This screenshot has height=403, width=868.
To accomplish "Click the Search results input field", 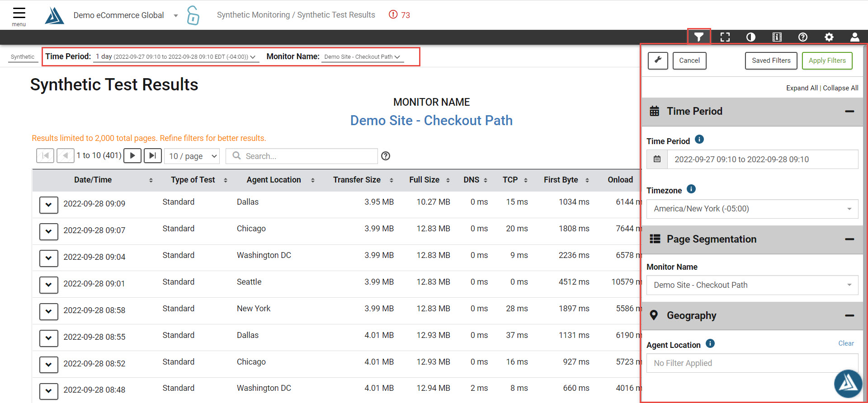I will click(302, 156).
